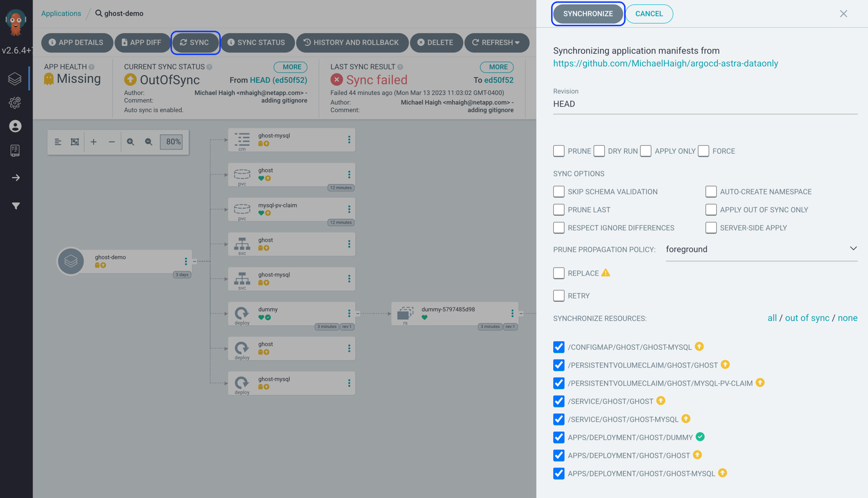The image size is (868, 498).
Task: Open HISTORY AND ROLLBACK
Action: pyautogui.click(x=352, y=43)
